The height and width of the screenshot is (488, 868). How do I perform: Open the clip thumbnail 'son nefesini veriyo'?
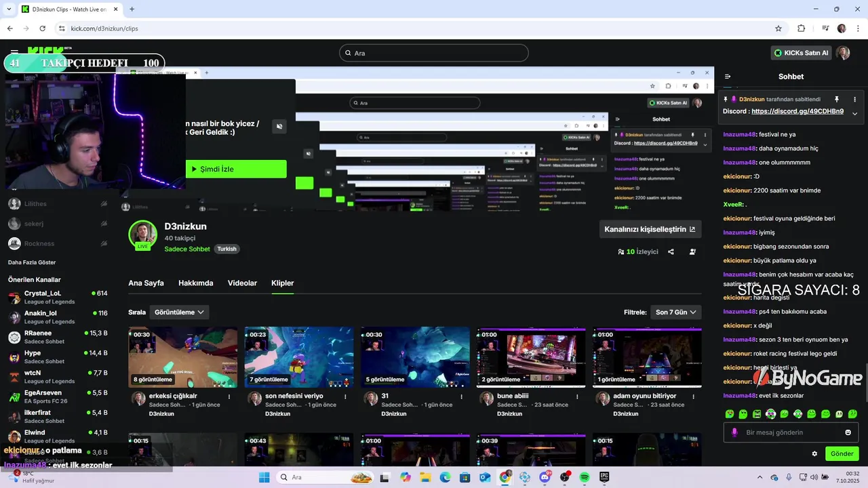tap(299, 357)
